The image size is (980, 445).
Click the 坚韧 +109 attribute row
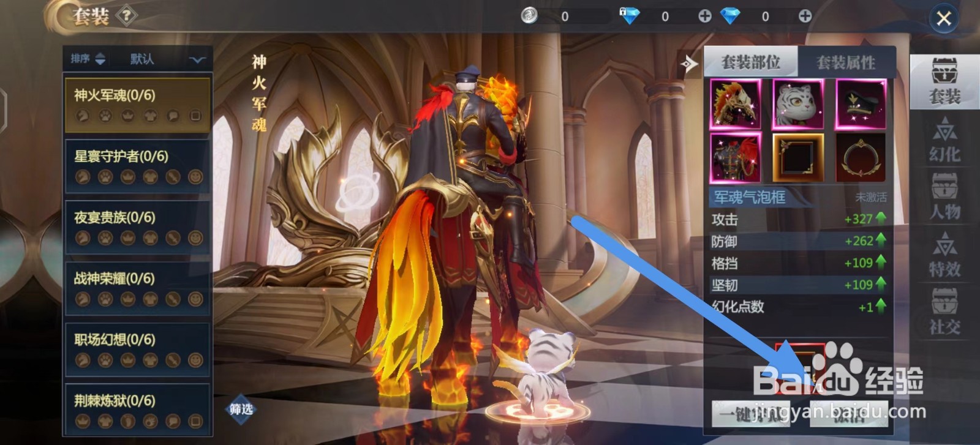coord(799,285)
